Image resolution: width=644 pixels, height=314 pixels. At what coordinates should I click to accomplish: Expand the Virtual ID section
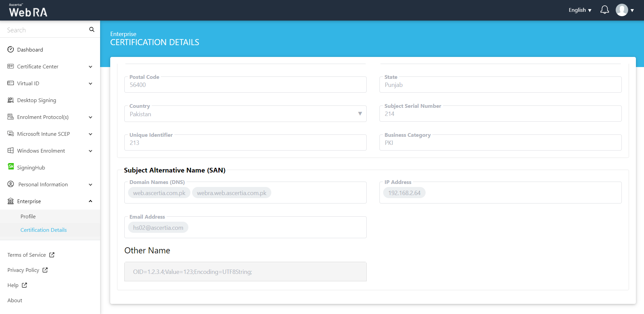click(90, 84)
